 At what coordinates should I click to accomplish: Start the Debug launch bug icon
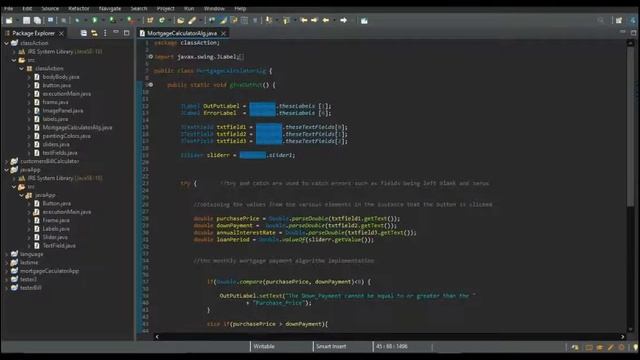point(77,20)
